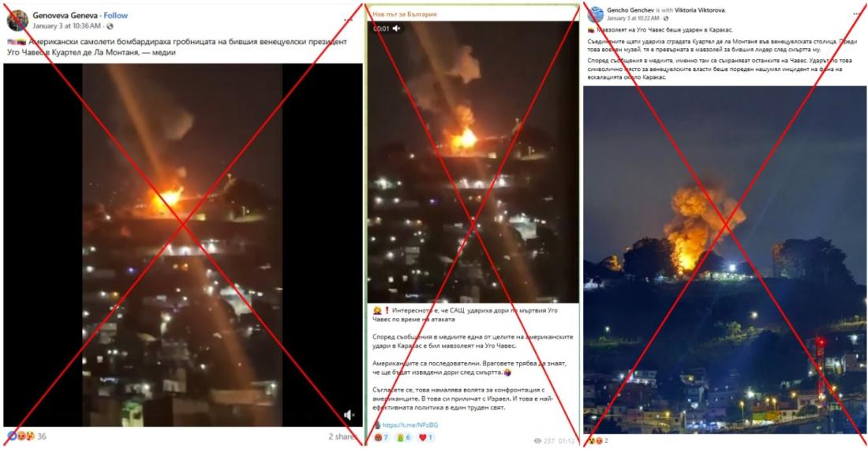The width and height of the screenshot is (868, 449).
Task: Unmute the left Facebook video
Action: [x=349, y=415]
